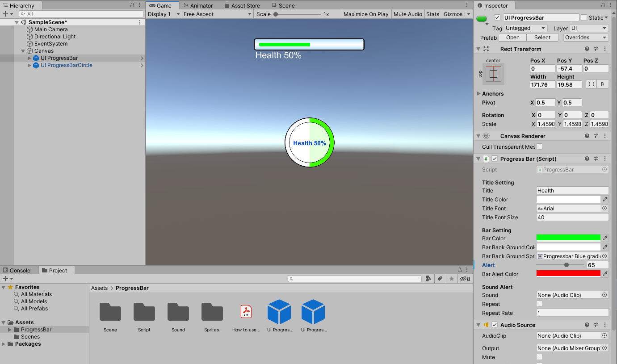617x364 pixels.
Task: Toggle hidden packages visibility icon in Project
Action: click(465, 279)
